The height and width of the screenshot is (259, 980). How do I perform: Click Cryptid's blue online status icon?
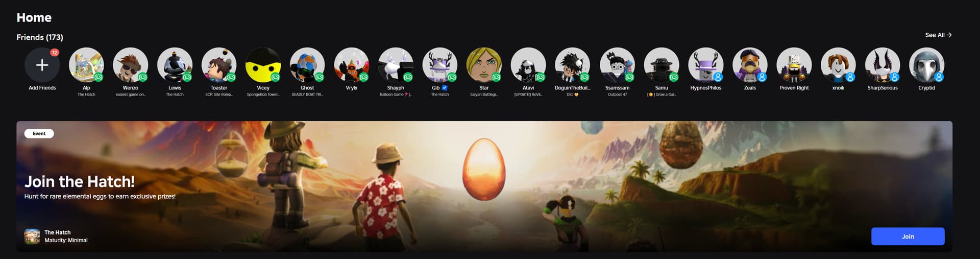coord(939,78)
